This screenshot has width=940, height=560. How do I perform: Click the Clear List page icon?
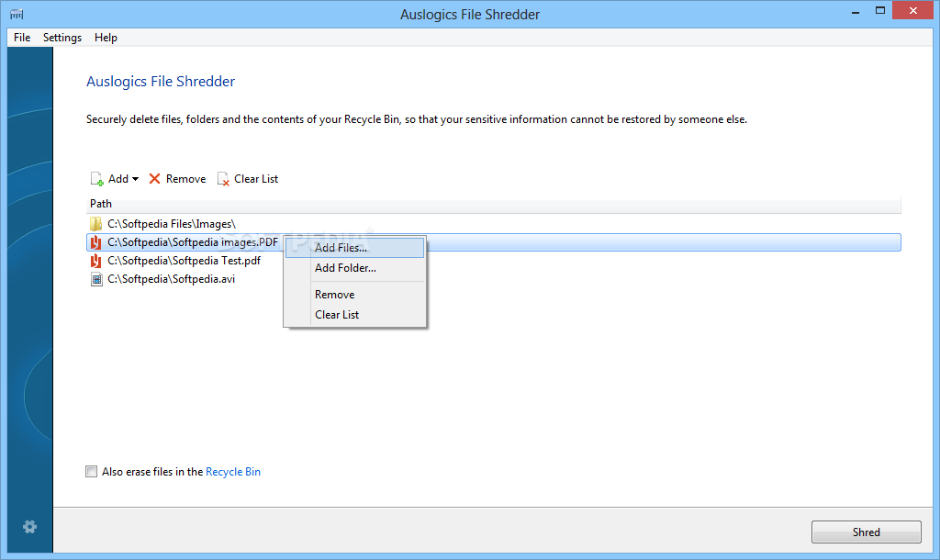pyautogui.click(x=223, y=179)
